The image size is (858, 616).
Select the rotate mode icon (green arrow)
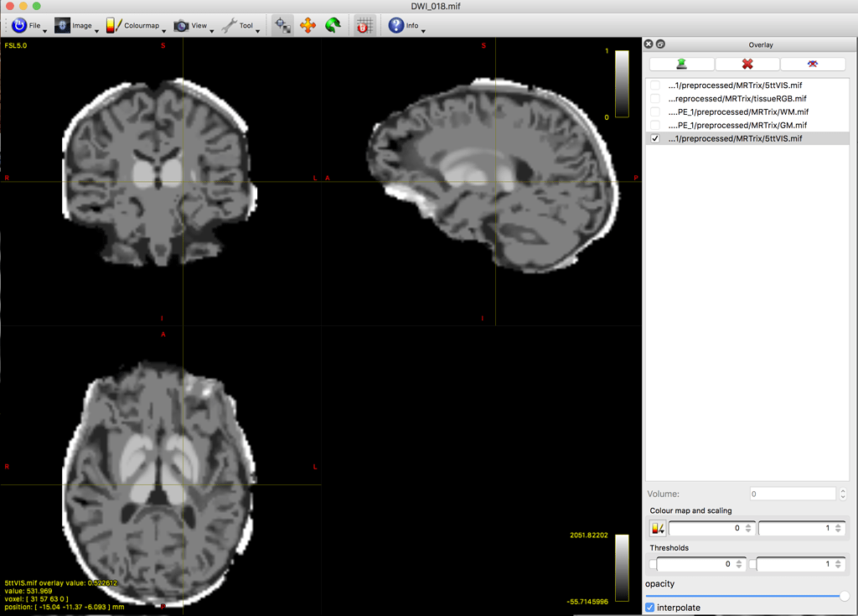(333, 26)
